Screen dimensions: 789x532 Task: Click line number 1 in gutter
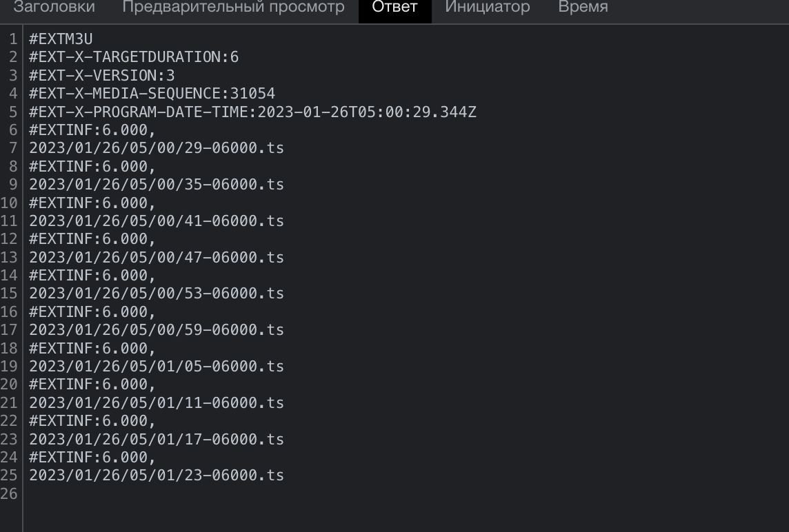(x=14, y=39)
